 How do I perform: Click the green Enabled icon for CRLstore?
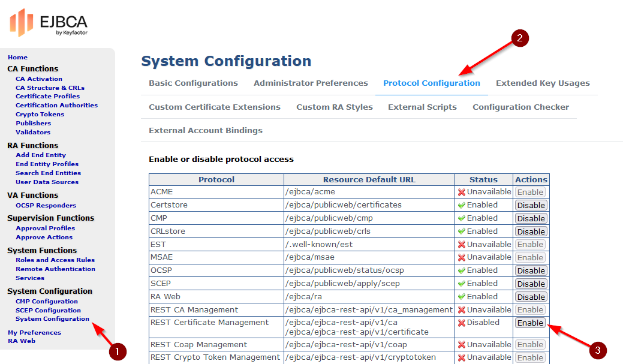(x=461, y=231)
